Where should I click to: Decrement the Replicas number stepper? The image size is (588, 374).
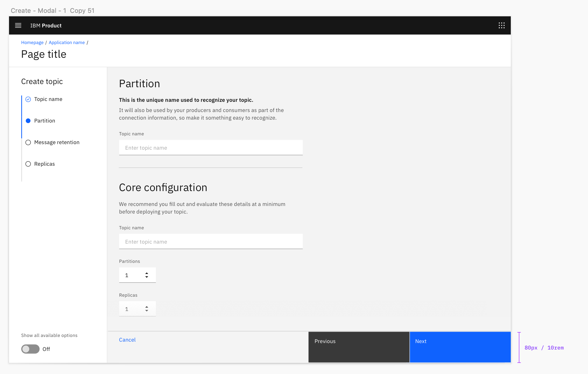point(147,311)
